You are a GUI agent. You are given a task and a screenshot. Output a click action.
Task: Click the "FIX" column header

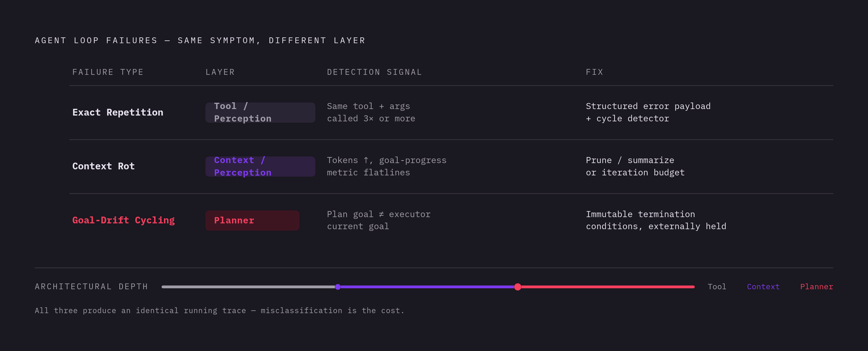pyautogui.click(x=594, y=72)
